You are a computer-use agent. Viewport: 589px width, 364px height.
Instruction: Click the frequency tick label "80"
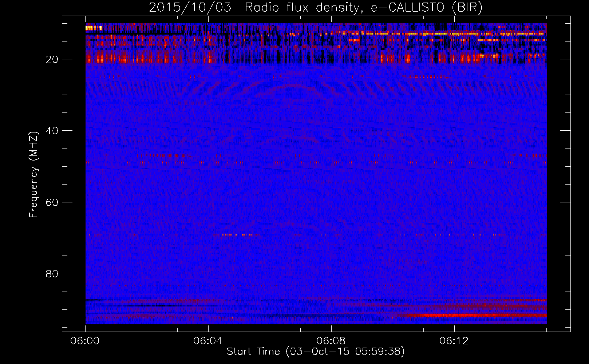(52, 274)
